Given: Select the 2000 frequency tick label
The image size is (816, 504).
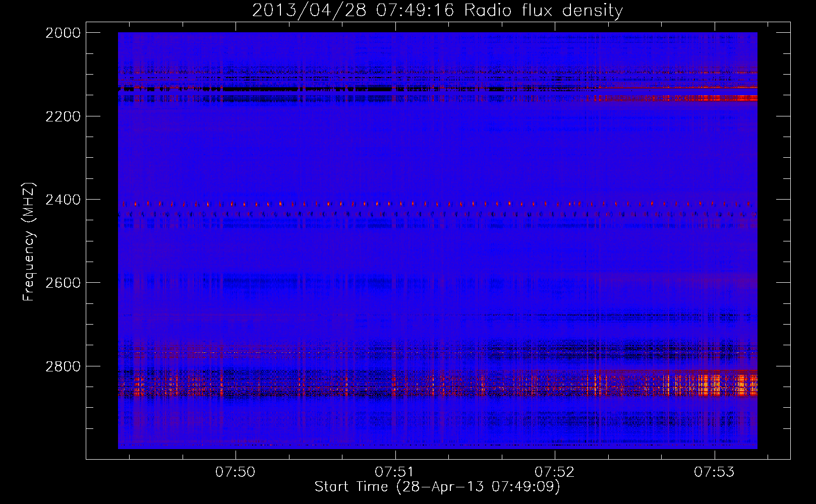Looking at the screenshot, I should click(x=63, y=33).
